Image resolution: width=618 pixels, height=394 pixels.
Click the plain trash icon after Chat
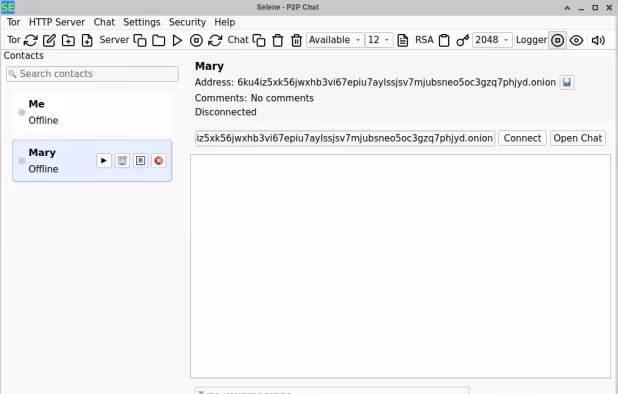[x=278, y=40]
